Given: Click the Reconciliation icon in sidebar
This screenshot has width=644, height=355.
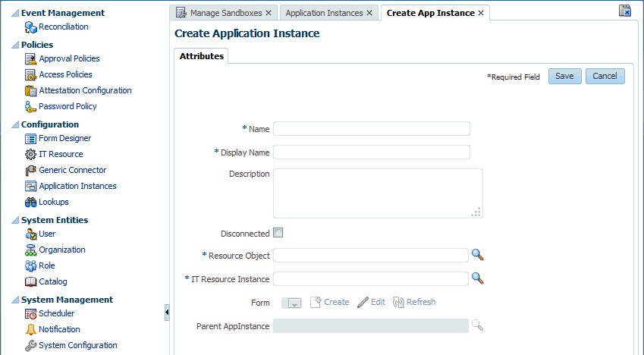Looking at the screenshot, I should [x=30, y=27].
